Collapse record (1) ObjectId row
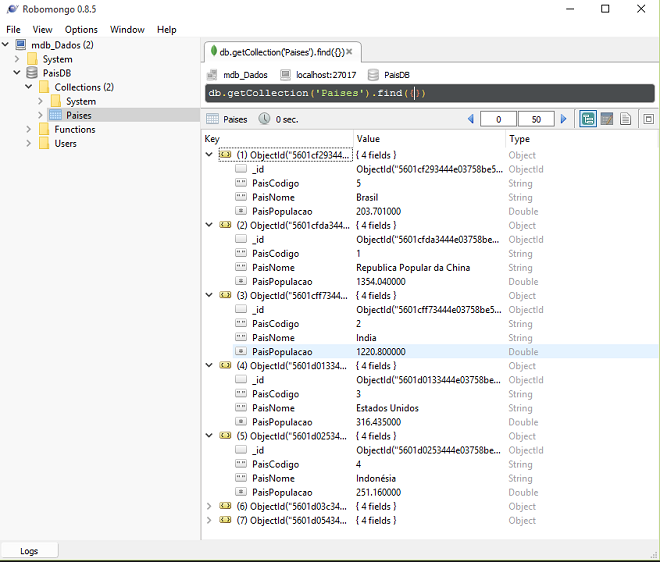Viewport: 660px width, 562px height. [209, 154]
